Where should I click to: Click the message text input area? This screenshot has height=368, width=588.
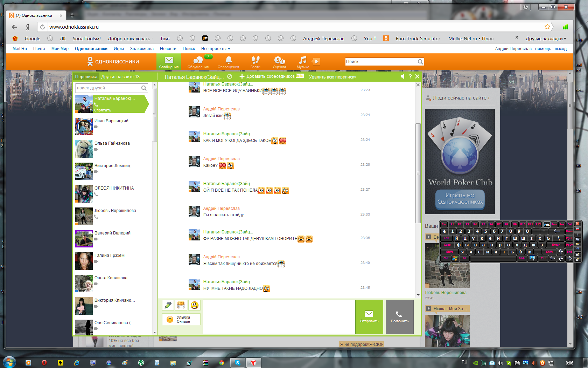(x=279, y=316)
